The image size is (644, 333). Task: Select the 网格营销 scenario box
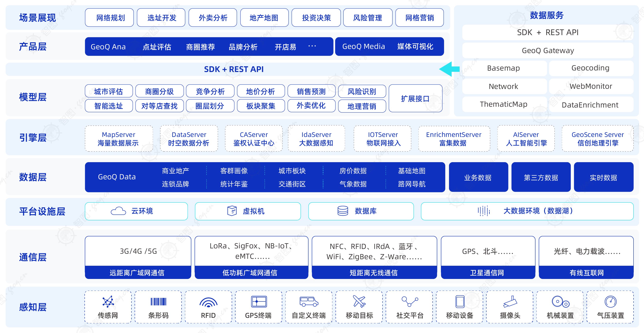coord(420,18)
